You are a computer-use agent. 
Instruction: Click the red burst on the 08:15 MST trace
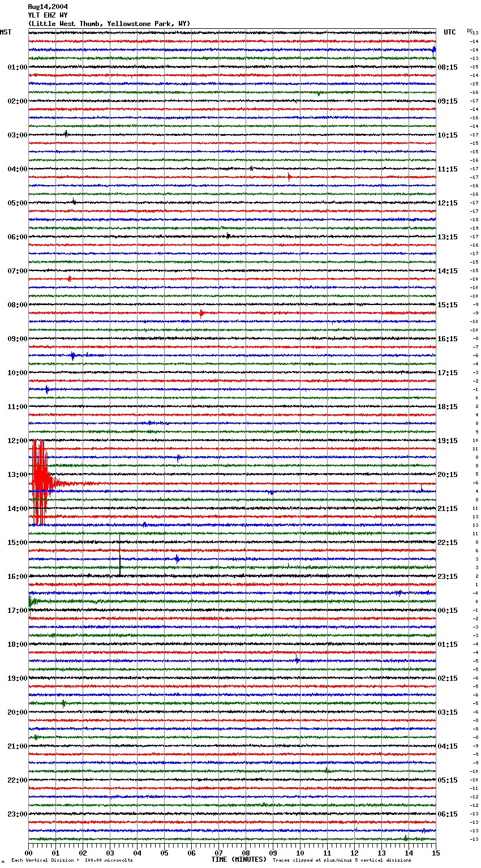pos(201,313)
